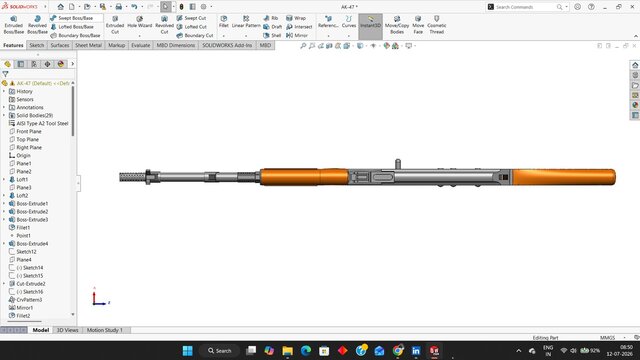Open Chrome from the taskbar
Viewport: 640px width, 360px height.
tap(398, 351)
